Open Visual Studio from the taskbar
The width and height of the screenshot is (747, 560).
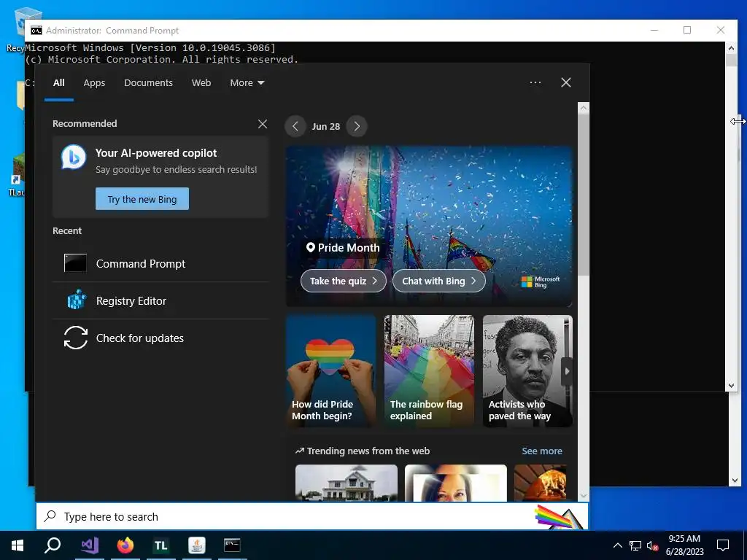(x=90, y=545)
